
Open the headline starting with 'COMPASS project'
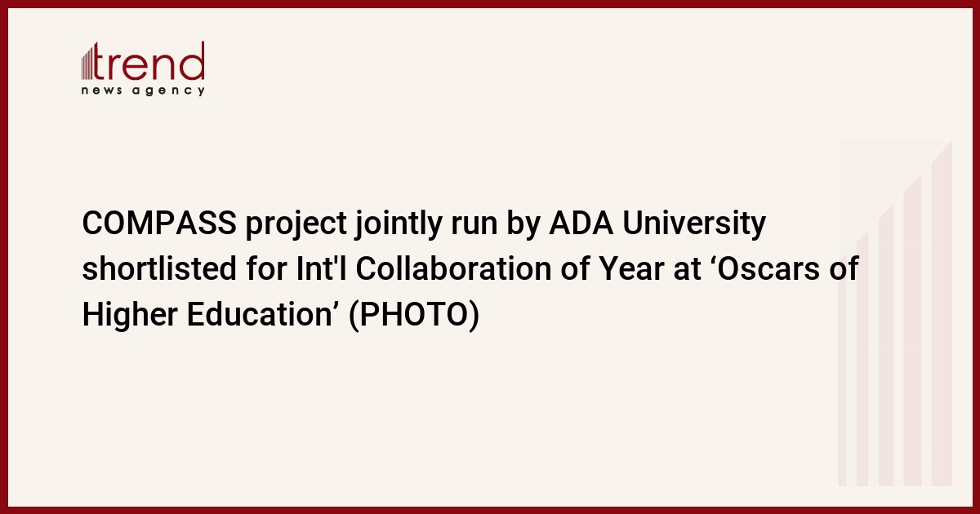[x=470, y=269]
